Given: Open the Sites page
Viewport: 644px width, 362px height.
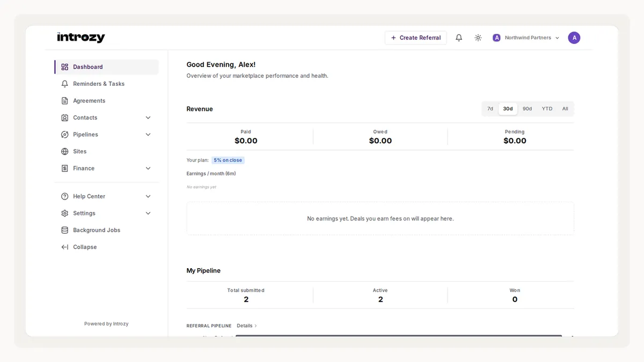Looking at the screenshot, I should 107,151.
